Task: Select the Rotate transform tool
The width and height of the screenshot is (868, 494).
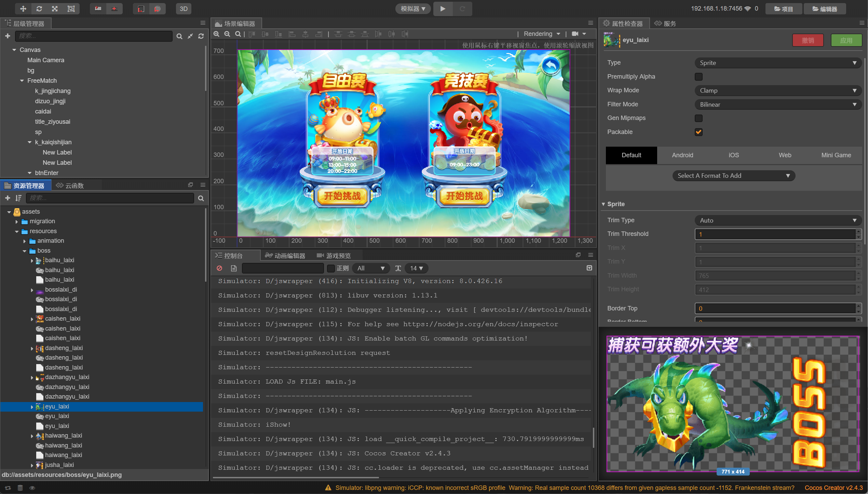Action: [39, 9]
